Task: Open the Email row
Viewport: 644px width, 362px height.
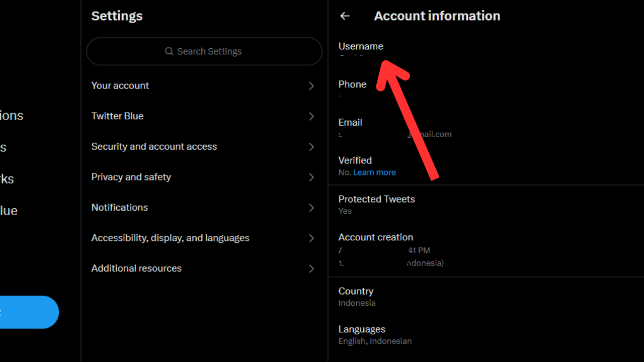Action: (x=486, y=128)
